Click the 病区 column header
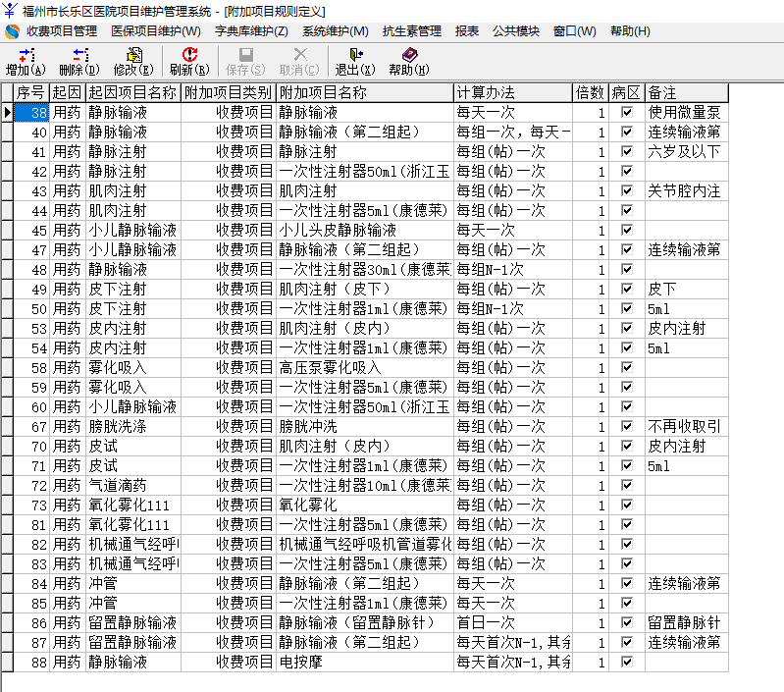This screenshot has width=784, height=692. [x=626, y=92]
